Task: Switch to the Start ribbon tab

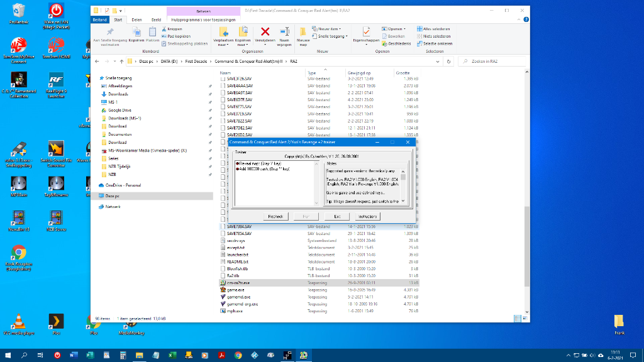Action: click(118, 19)
